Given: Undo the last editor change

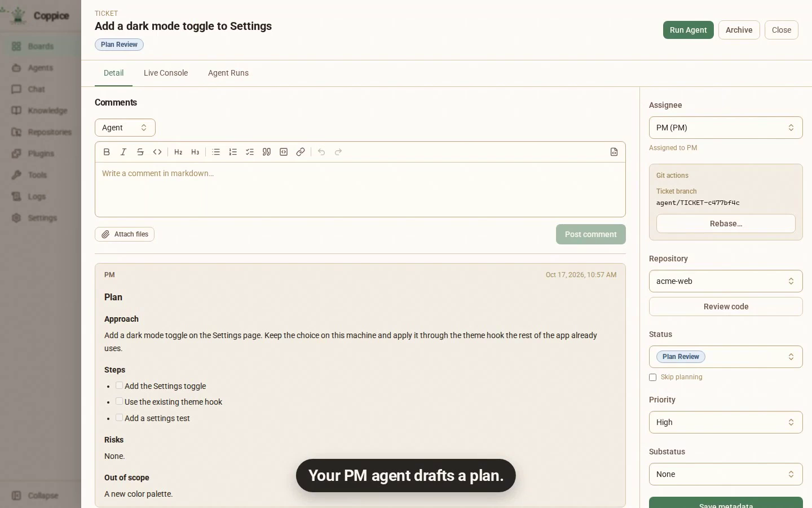Looking at the screenshot, I should click(321, 152).
